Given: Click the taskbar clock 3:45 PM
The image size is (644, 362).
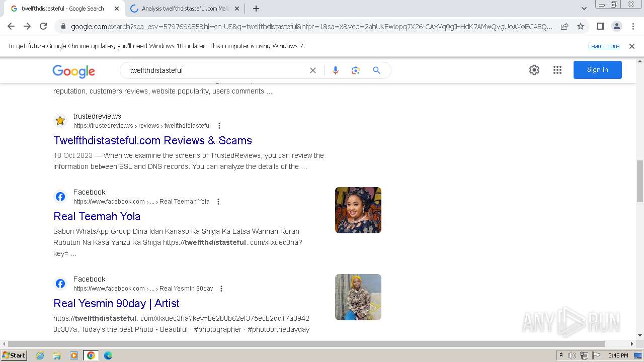Looking at the screenshot, I should point(618,355).
